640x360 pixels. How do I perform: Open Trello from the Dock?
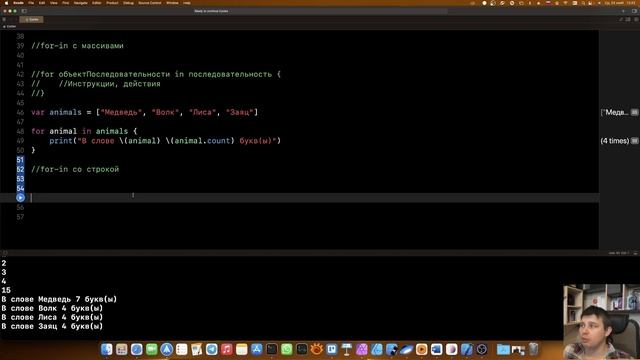[331, 349]
